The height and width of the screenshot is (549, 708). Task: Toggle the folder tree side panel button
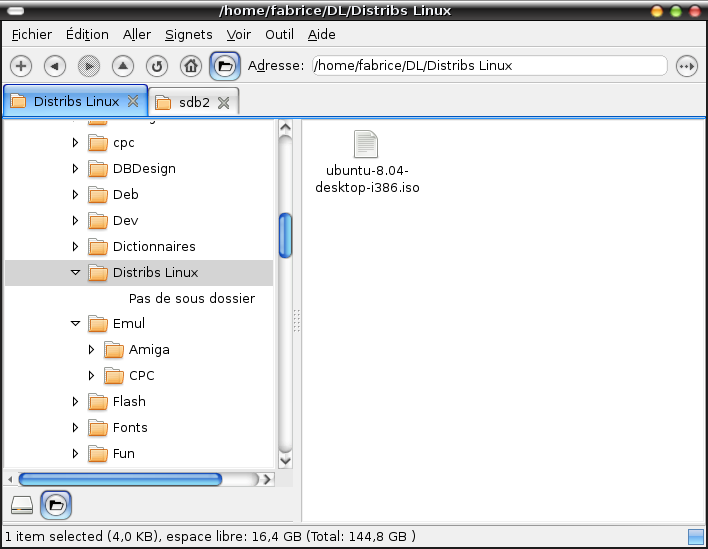(56, 505)
